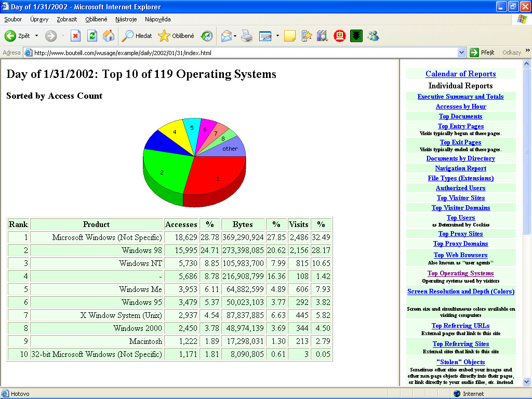Open the Nástroje menu
This screenshot has height=399, width=532.
[x=126, y=19]
